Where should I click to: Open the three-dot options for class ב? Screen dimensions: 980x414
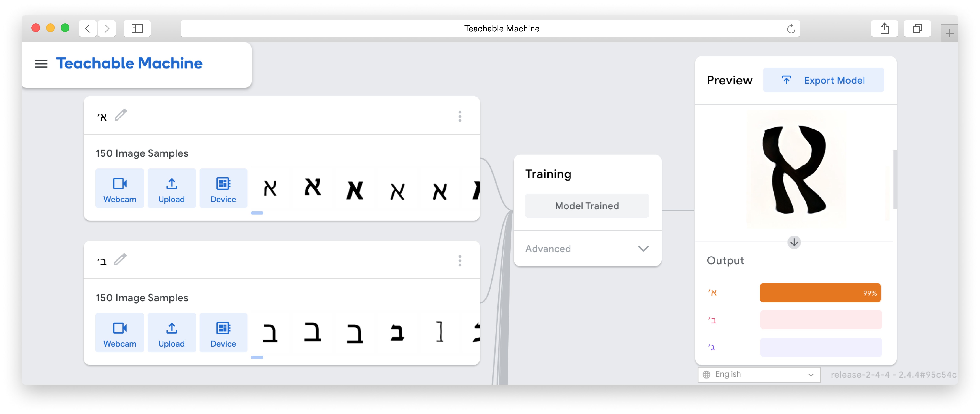pos(460,261)
